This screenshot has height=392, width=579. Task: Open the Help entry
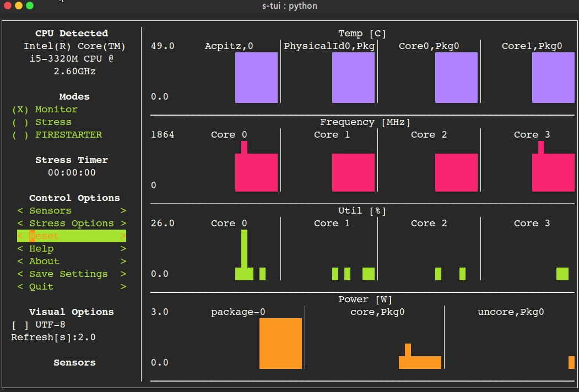[72, 249]
